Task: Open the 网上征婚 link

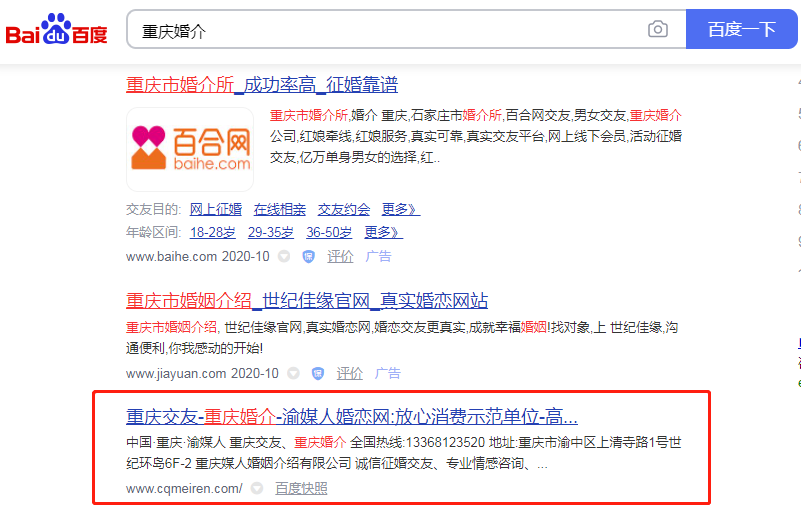Action: (216, 210)
